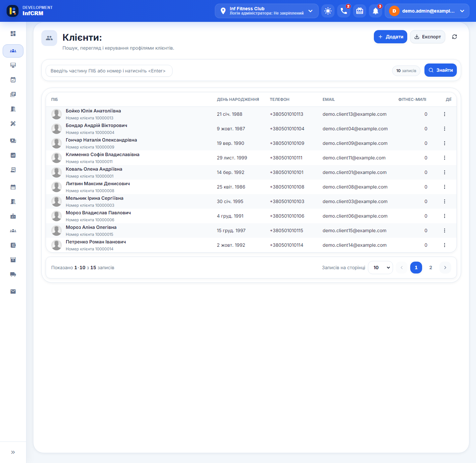Open the staff ID badge sidebar icon

(13, 216)
